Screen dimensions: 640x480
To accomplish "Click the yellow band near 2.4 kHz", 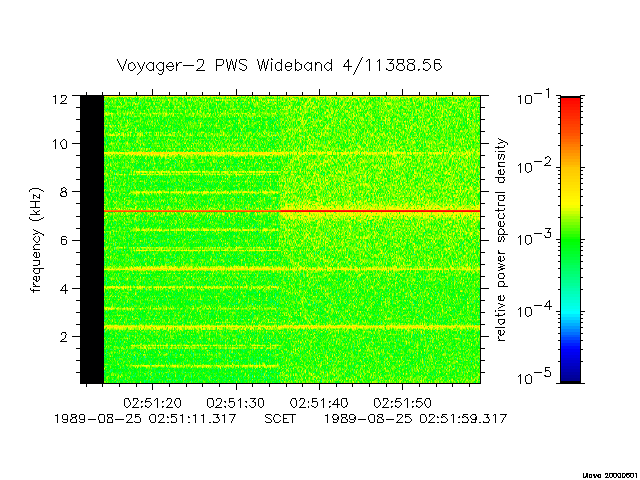I will 292,327.
